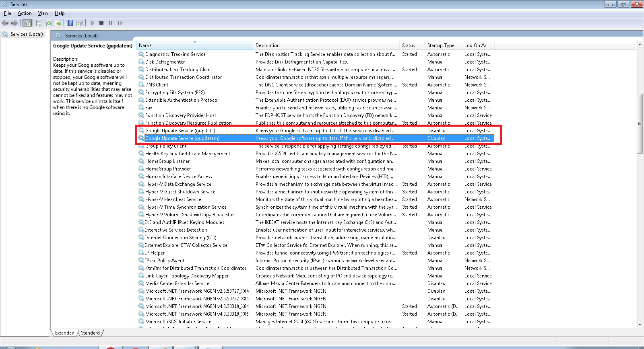Click the Refresh toolbar icon

click(x=49, y=23)
